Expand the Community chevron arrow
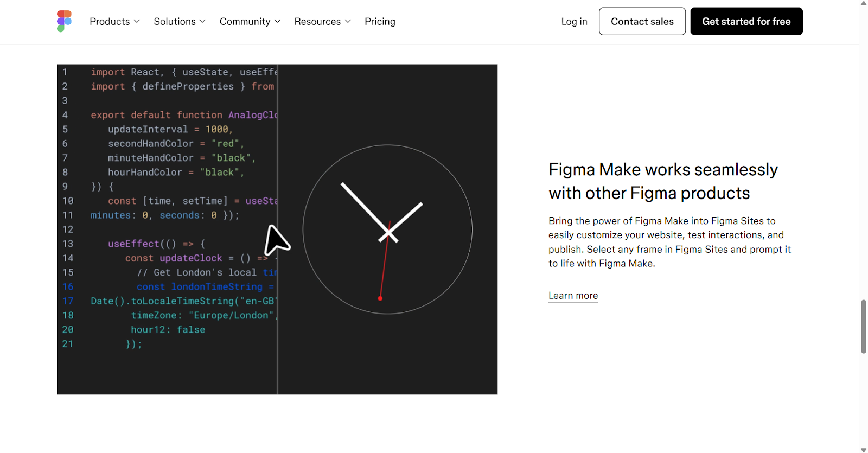This screenshot has height=453, width=868. click(277, 22)
